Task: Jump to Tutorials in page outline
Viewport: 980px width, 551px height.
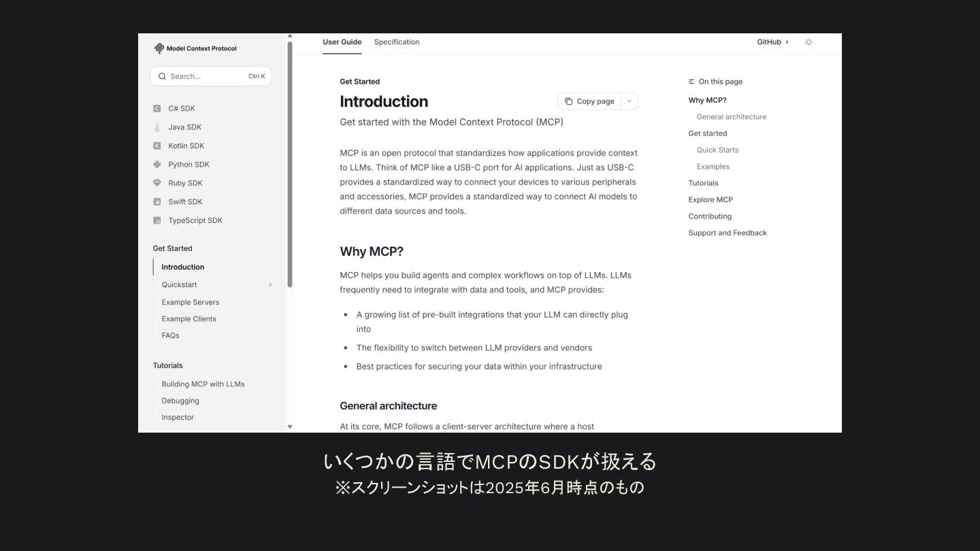Action: [703, 183]
